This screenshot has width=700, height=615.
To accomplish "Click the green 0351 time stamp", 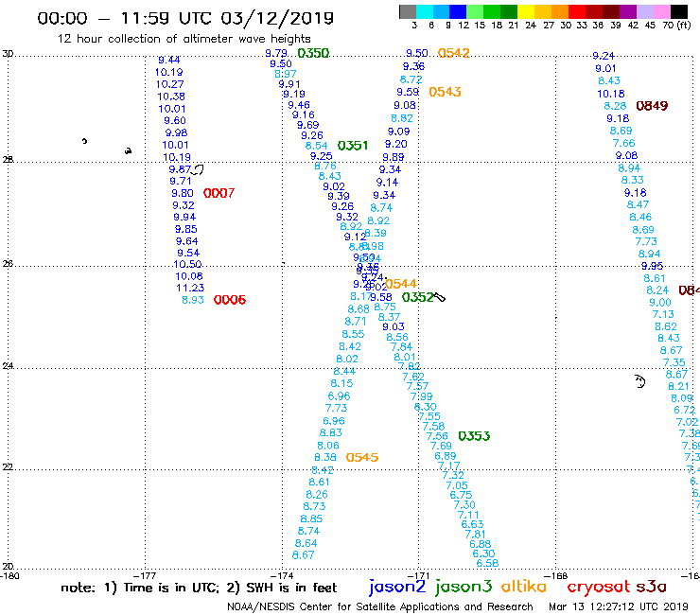I will pos(353,146).
